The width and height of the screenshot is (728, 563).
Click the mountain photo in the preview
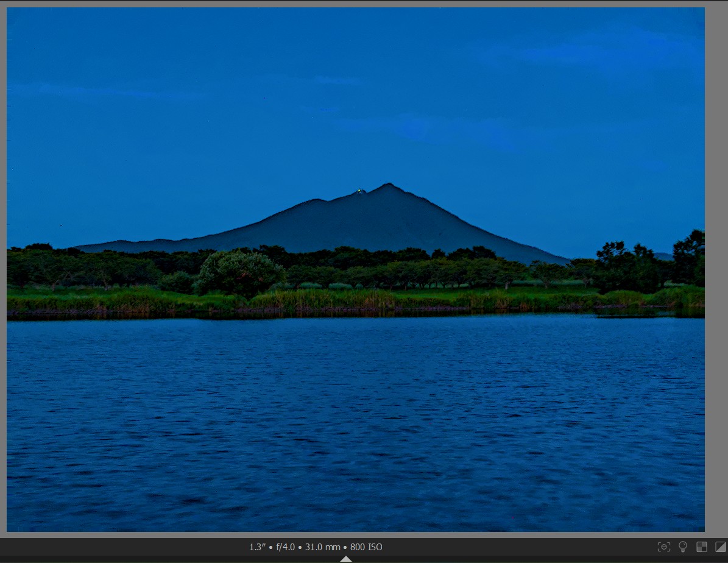coord(356,269)
